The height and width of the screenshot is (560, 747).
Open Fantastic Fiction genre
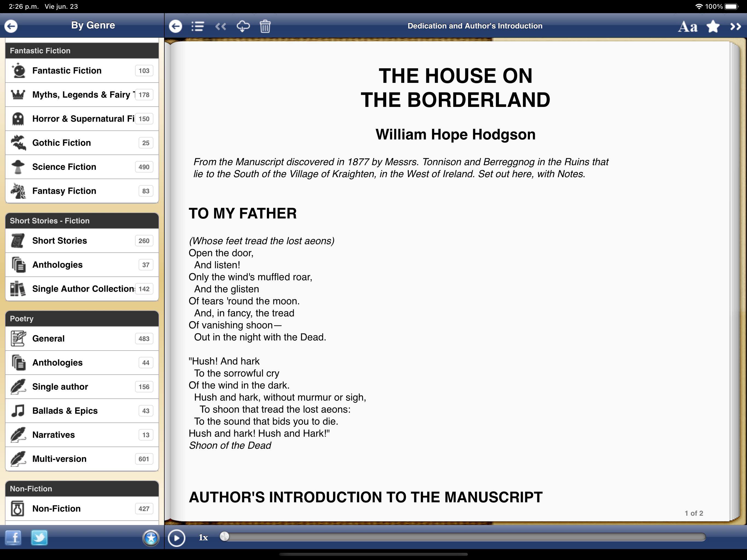[82, 71]
